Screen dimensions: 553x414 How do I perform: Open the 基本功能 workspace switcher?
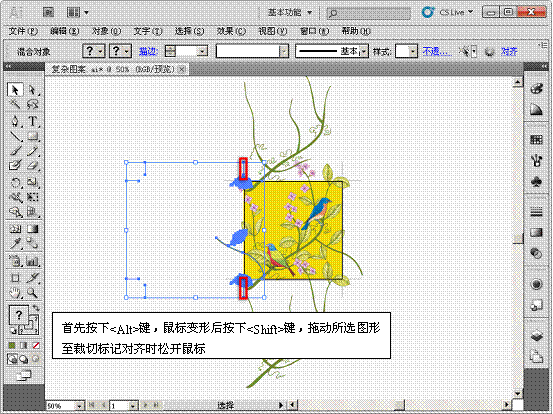tap(290, 13)
